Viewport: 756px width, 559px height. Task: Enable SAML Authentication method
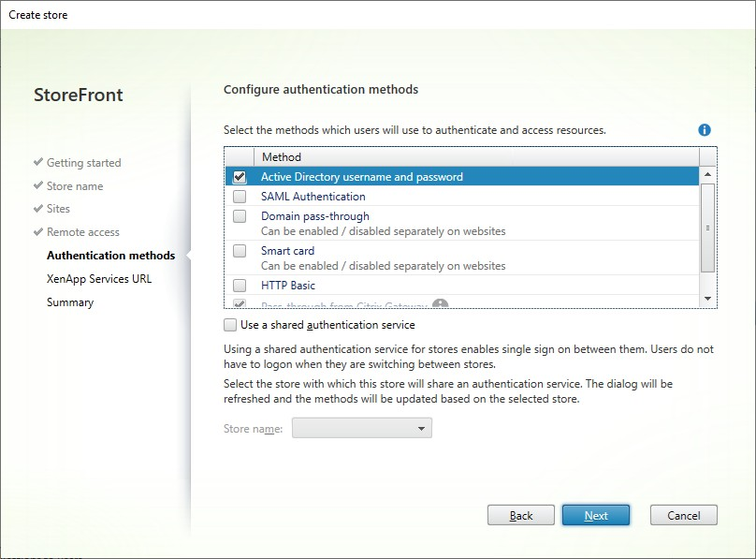click(x=240, y=197)
